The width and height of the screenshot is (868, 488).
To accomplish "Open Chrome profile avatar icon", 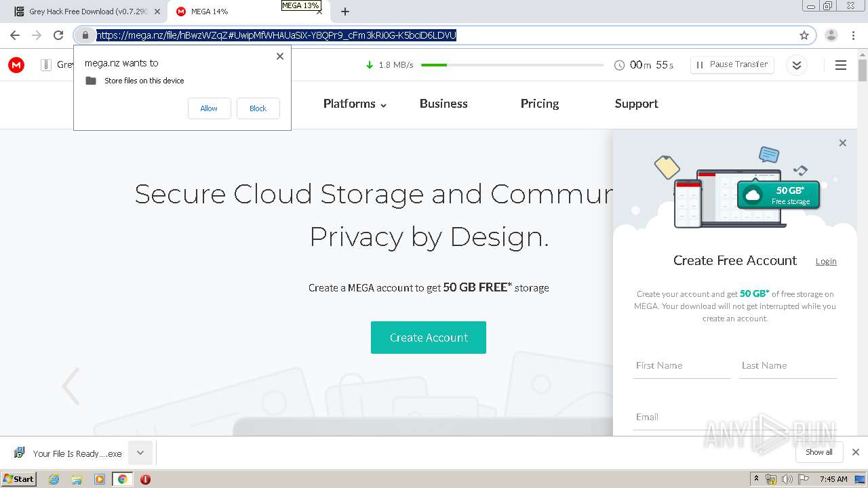I will [x=831, y=35].
